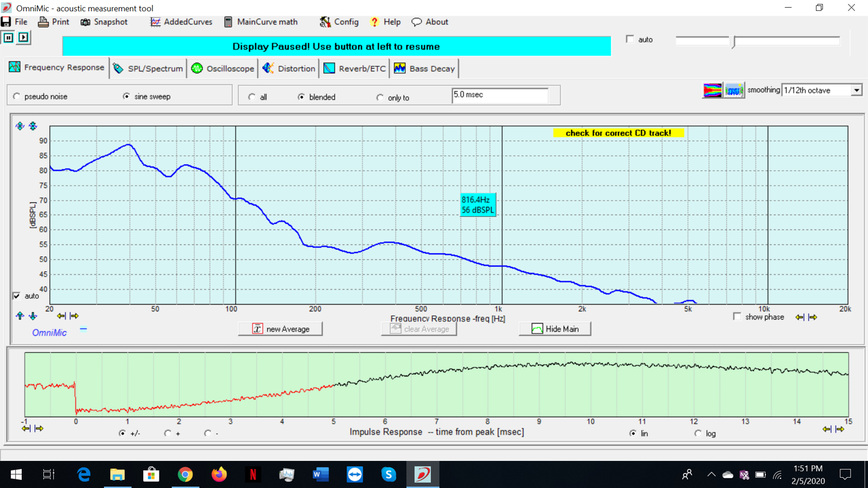Click the 816.4Hz 56 dBSPL readout

(478, 205)
